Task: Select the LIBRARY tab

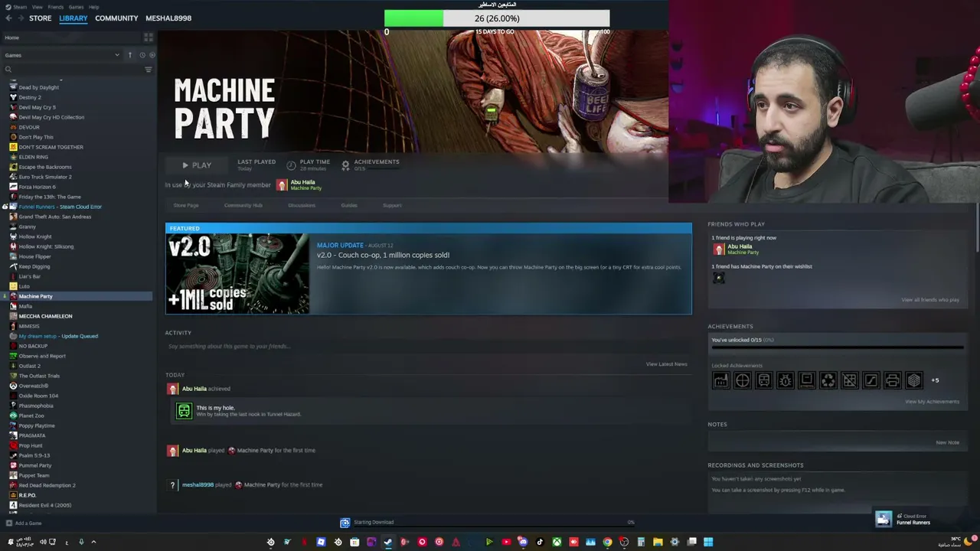Action: pyautogui.click(x=73, y=18)
